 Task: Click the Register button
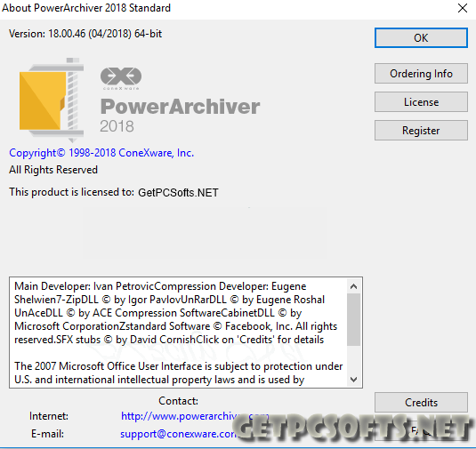[421, 131]
